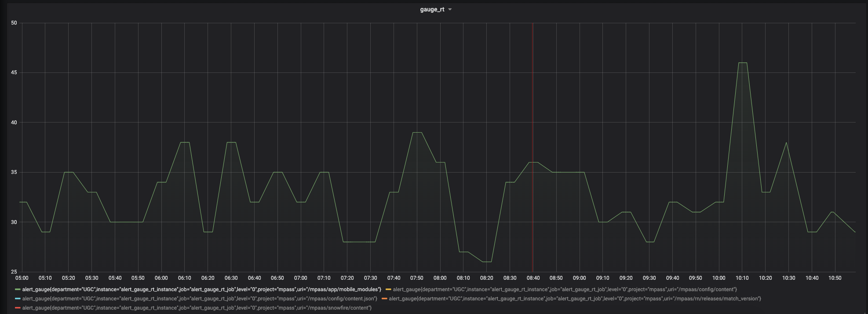Image resolution: width=868 pixels, height=314 pixels.
Task: Click the 30 y-axis value label
Action: [x=14, y=222]
